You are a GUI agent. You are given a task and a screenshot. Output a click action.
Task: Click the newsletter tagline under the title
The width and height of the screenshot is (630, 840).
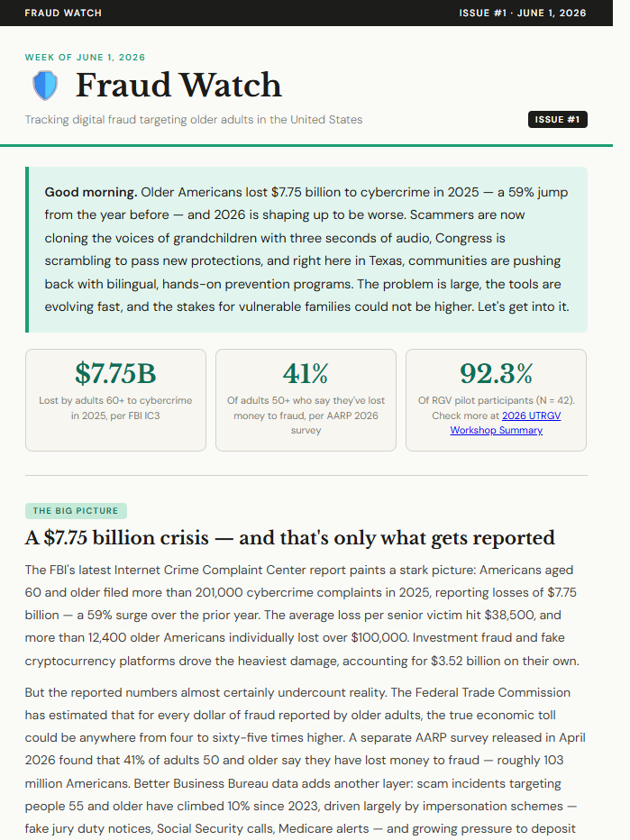click(x=194, y=120)
